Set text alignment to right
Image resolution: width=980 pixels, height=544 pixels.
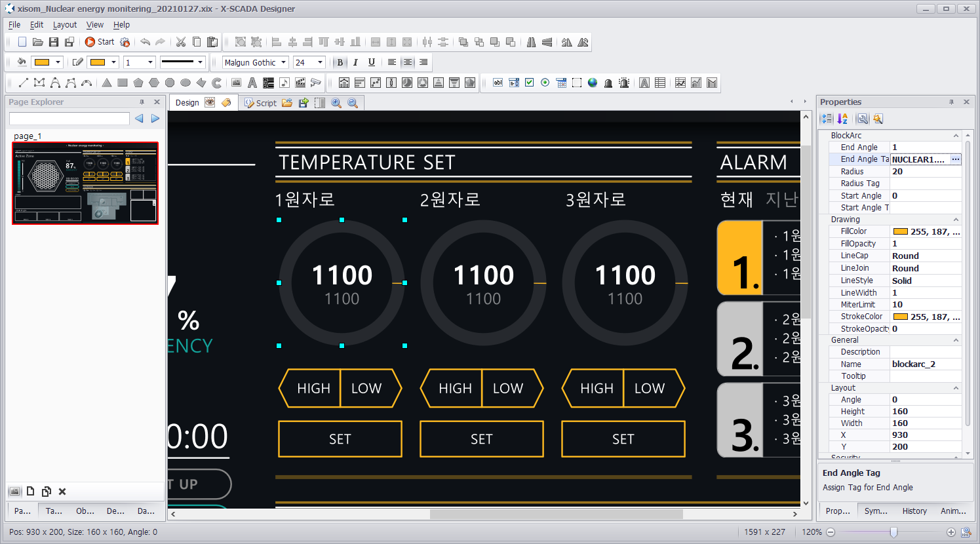(423, 62)
